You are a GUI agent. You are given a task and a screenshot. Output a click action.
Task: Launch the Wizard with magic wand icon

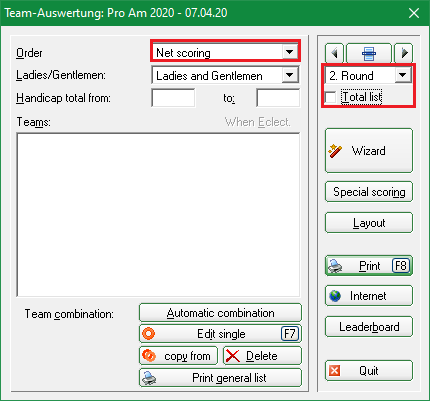[369, 151]
